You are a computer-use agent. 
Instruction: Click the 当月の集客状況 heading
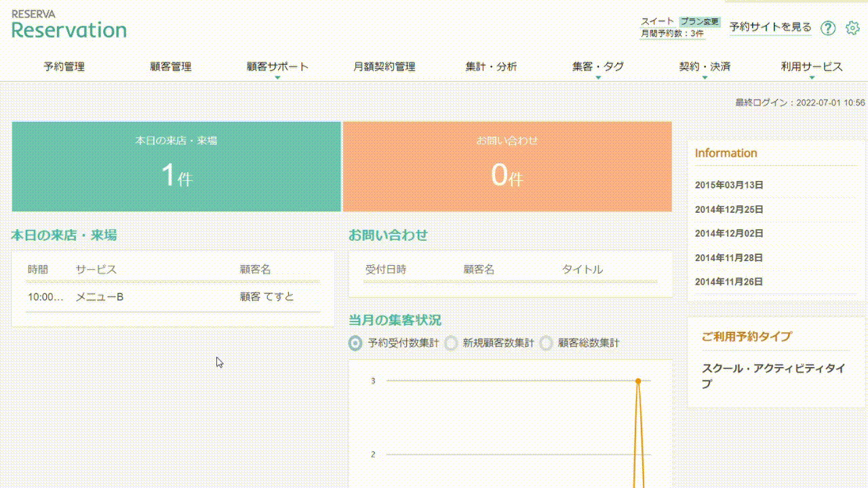point(395,320)
